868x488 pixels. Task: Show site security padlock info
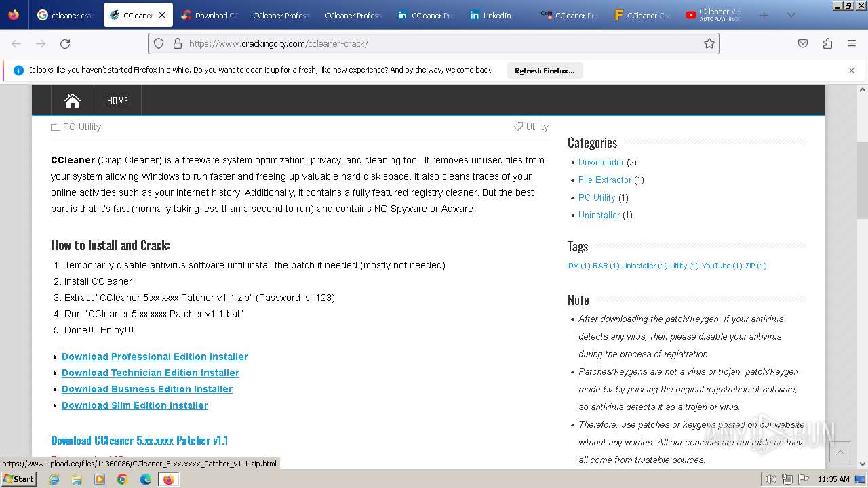178,43
